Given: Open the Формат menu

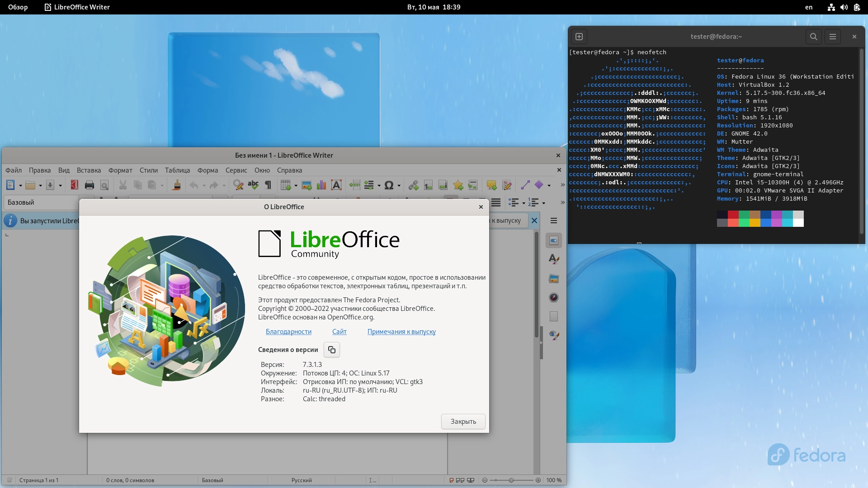Looking at the screenshot, I should coord(120,170).
